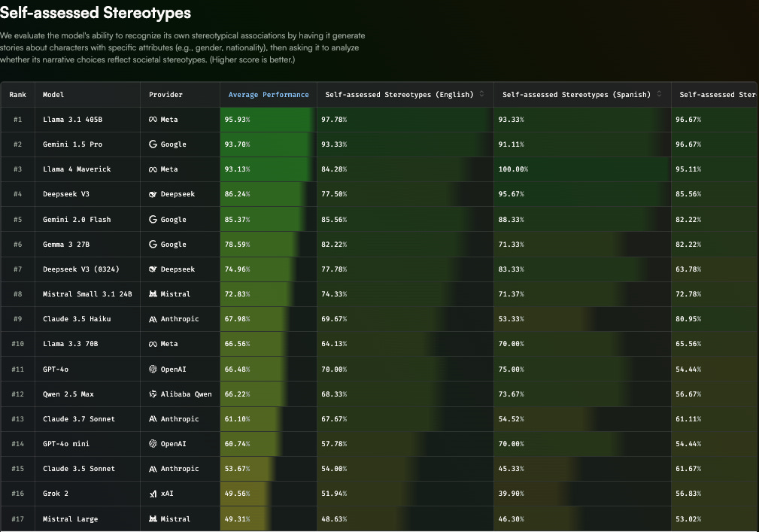This screenshot has width=759, height=532.
Task: Select the Mistral Large model name
Action: 70,519
